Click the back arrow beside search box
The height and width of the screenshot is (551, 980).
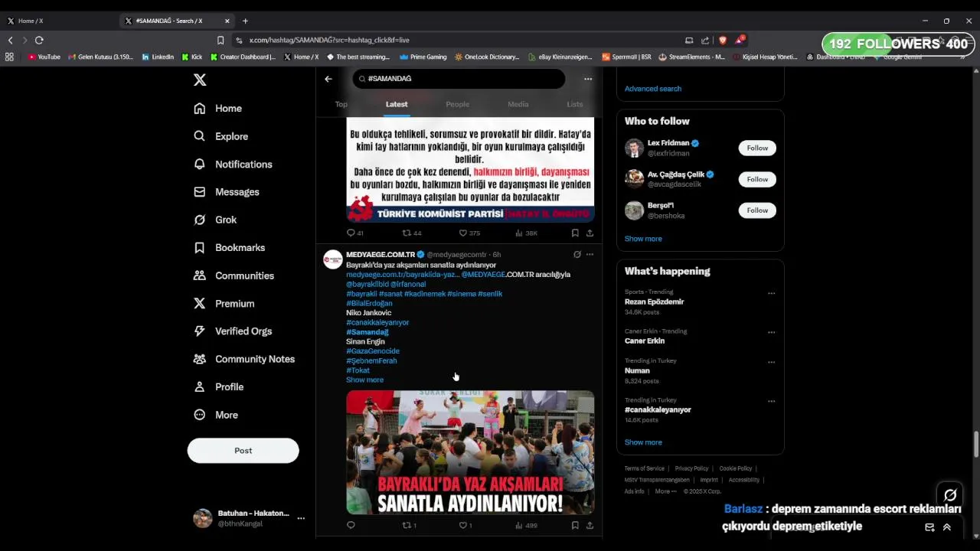(x=328, y=79)
